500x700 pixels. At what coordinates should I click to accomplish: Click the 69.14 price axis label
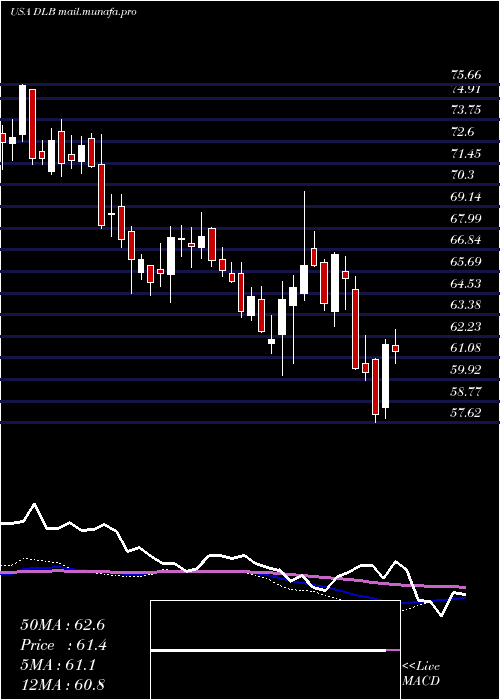(466, 196)
